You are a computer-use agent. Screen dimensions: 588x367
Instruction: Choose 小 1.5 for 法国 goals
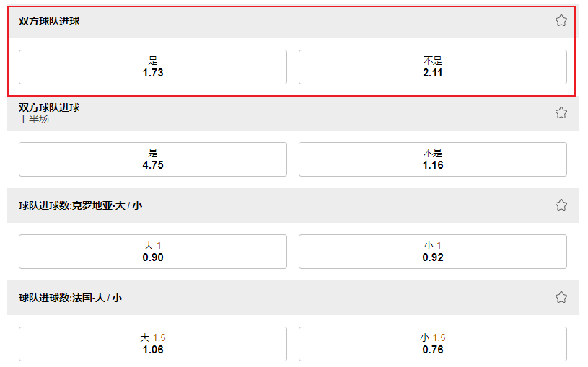coord(433,344)
